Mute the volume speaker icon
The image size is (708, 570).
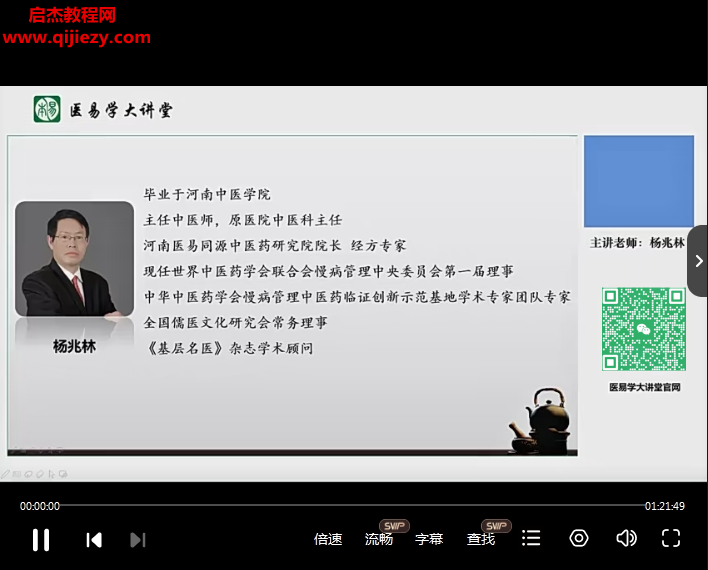pos(626,538)
